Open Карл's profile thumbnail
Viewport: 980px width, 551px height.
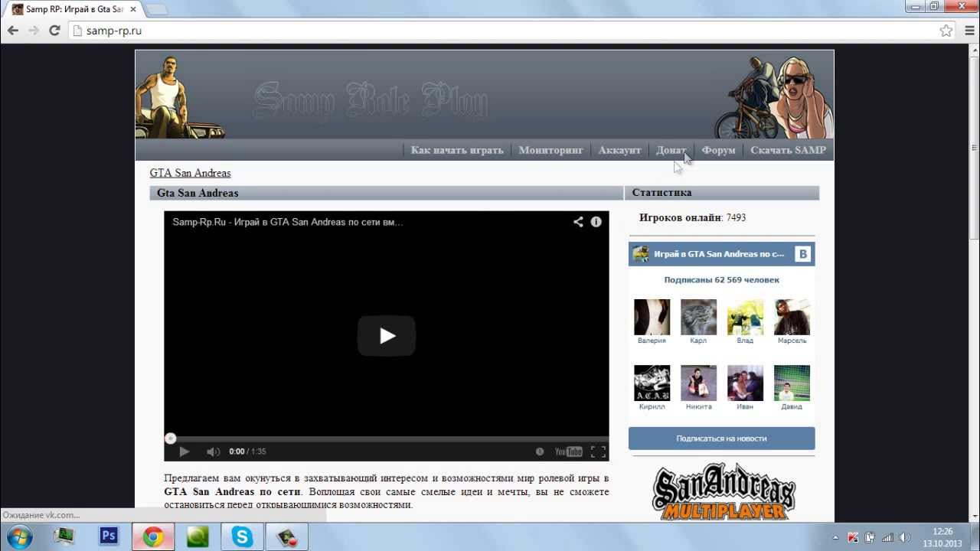pyautogui.click(x=698, y=317)
